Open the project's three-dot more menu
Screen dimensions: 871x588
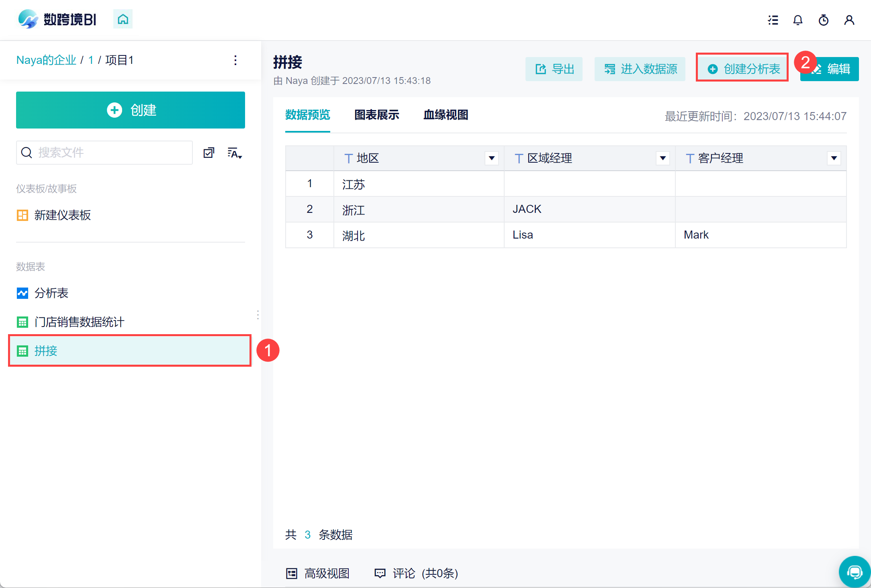click(x=235, y=60)
